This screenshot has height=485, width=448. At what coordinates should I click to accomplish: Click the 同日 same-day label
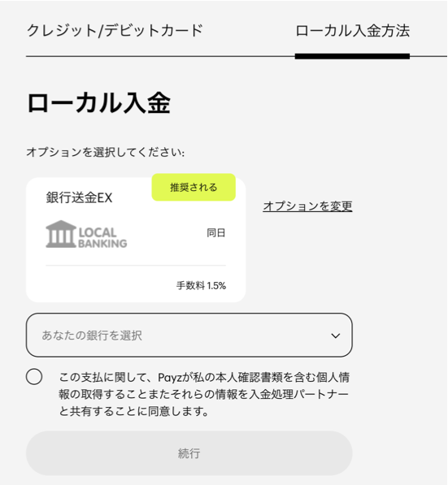(215, 232)
